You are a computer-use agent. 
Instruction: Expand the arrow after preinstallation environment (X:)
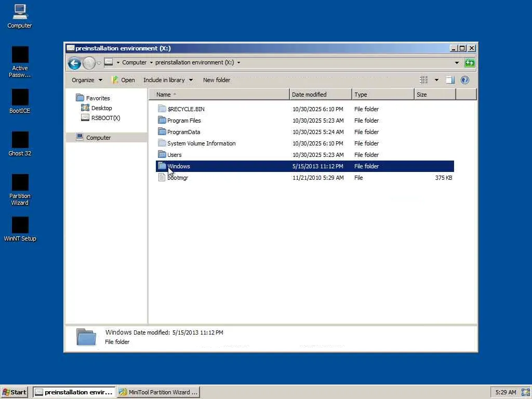click(238, 62)
